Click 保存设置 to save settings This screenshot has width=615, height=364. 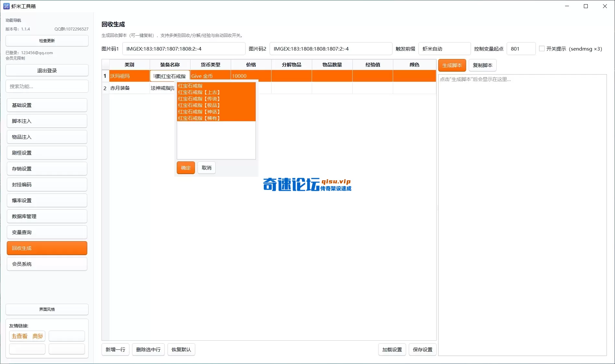click(x=422, y=349)
